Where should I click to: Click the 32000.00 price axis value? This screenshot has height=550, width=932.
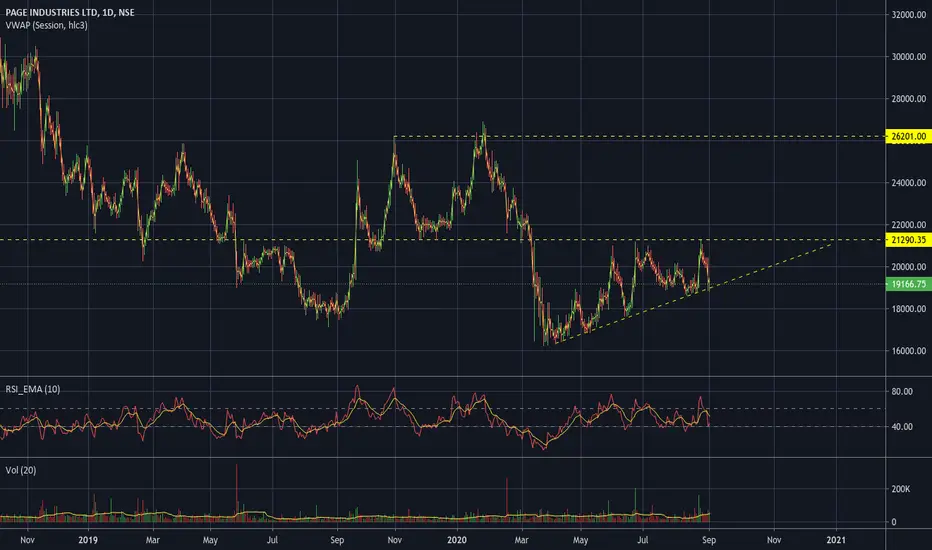tap(909, 15)
